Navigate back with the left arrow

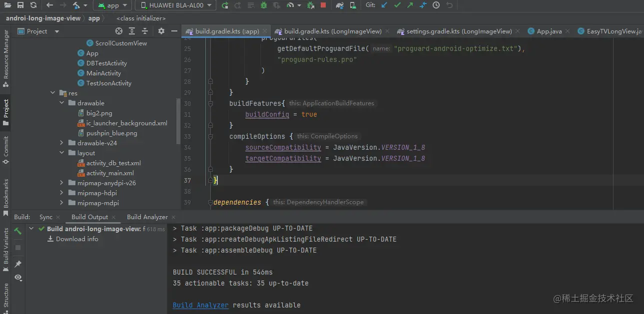(49, 5)
